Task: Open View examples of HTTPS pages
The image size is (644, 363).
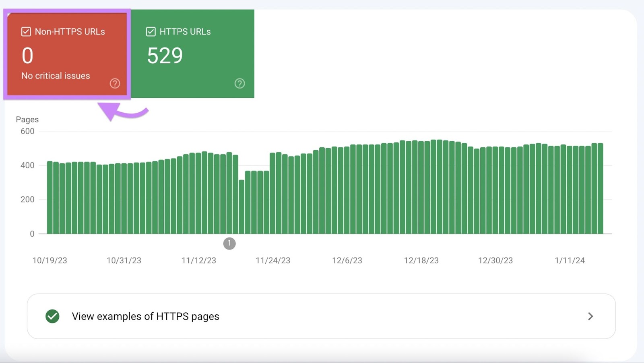Action: pyautogui.click(x=145, y=316)
